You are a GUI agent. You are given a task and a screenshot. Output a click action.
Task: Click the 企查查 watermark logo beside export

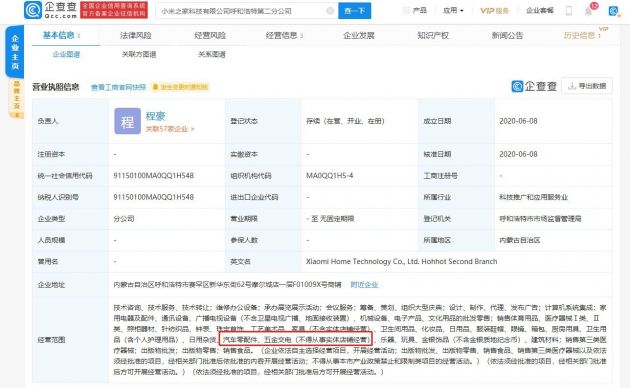[534, 86]
